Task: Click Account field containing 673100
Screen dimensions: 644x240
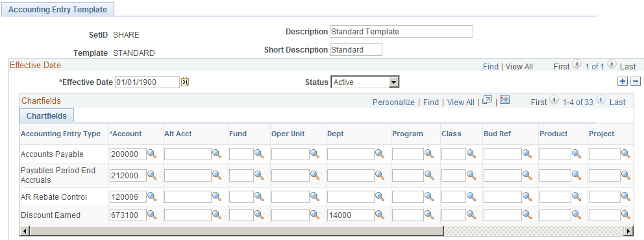Action: pos(128,215)
